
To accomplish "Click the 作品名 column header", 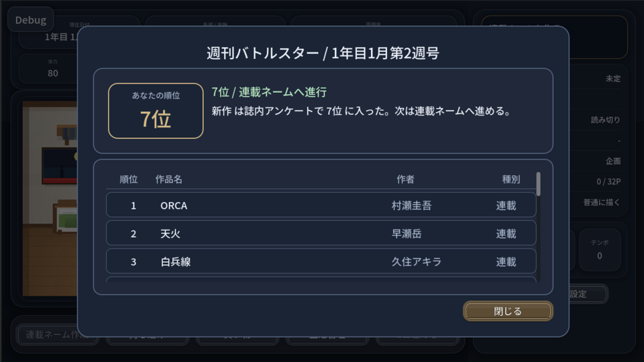I will 168,179.
